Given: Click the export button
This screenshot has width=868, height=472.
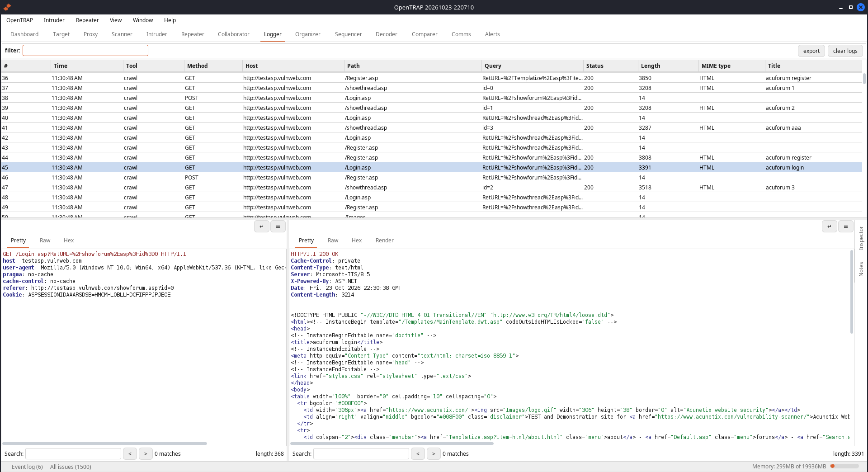Looking at the screenshot, I should [811, 51].
